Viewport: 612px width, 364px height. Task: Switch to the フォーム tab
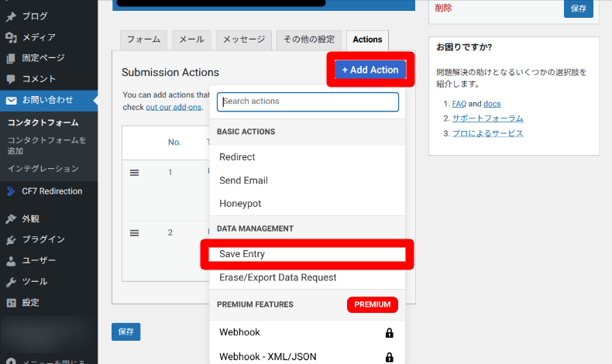[143, 39]
